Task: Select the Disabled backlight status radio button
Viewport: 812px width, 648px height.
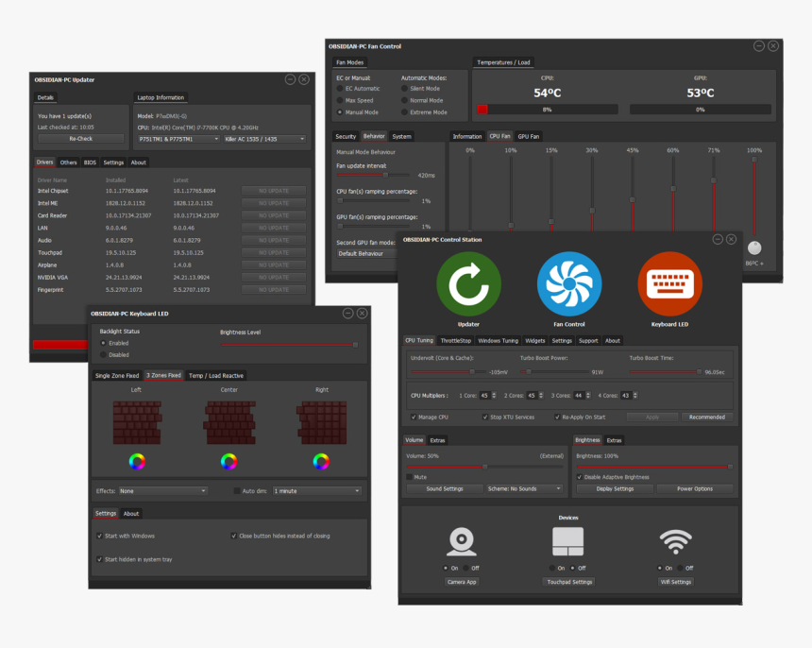Action: click(102, 354)
